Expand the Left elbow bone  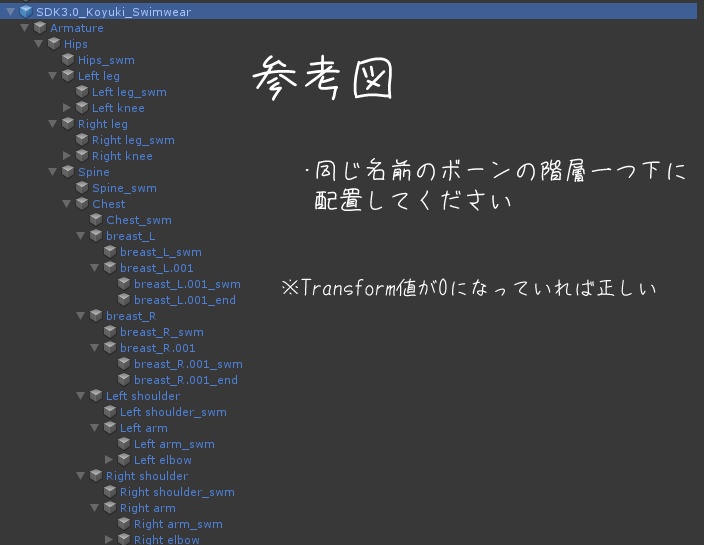[x=109, y=460]
